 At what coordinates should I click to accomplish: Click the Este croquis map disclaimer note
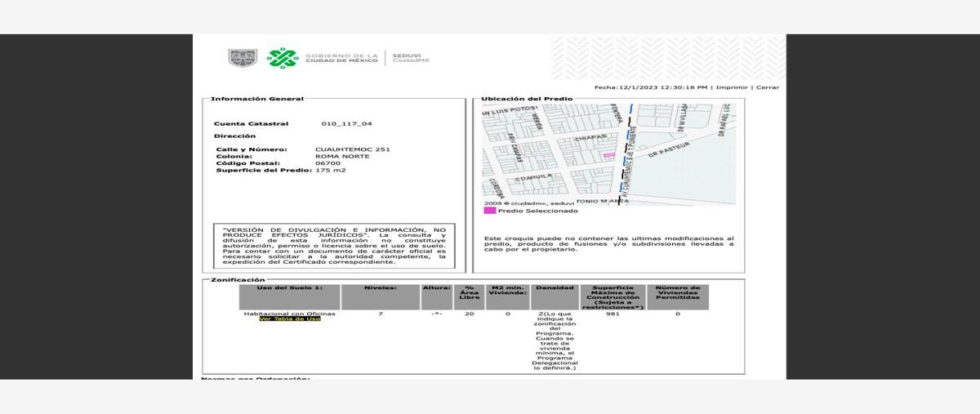[608, 243]
